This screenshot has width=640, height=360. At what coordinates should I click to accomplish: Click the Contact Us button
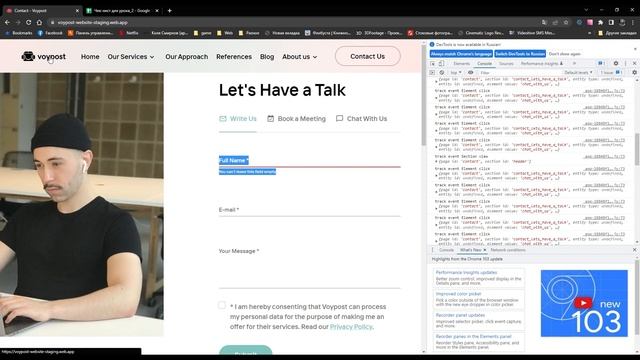(367, 56)
